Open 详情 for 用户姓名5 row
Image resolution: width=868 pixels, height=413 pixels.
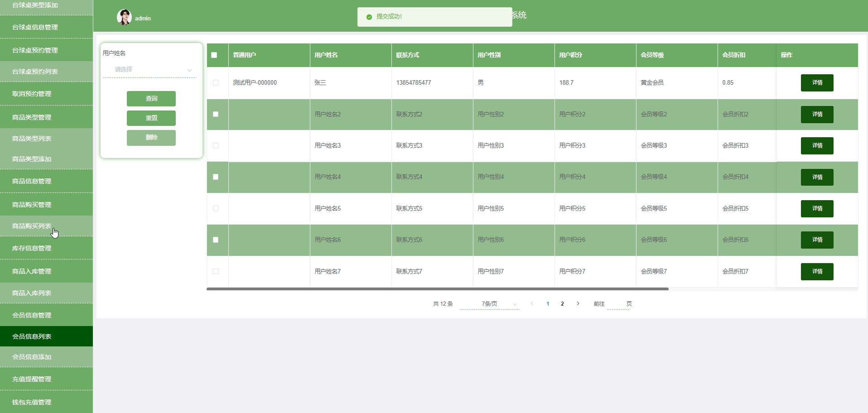click(817, 209)
